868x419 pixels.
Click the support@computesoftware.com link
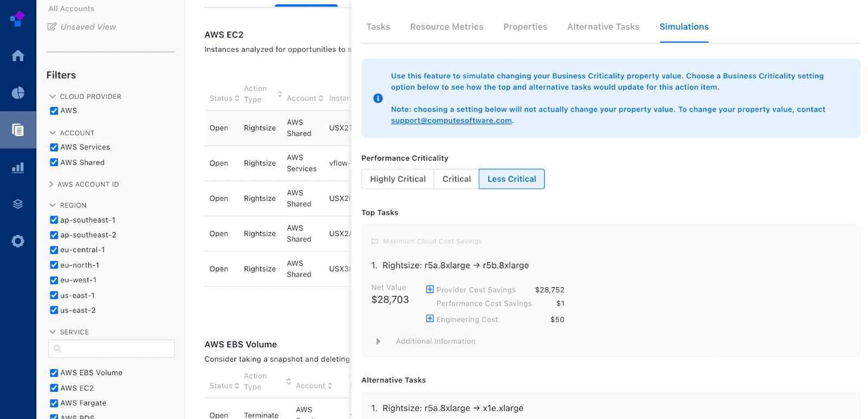(x=451, y=120)
